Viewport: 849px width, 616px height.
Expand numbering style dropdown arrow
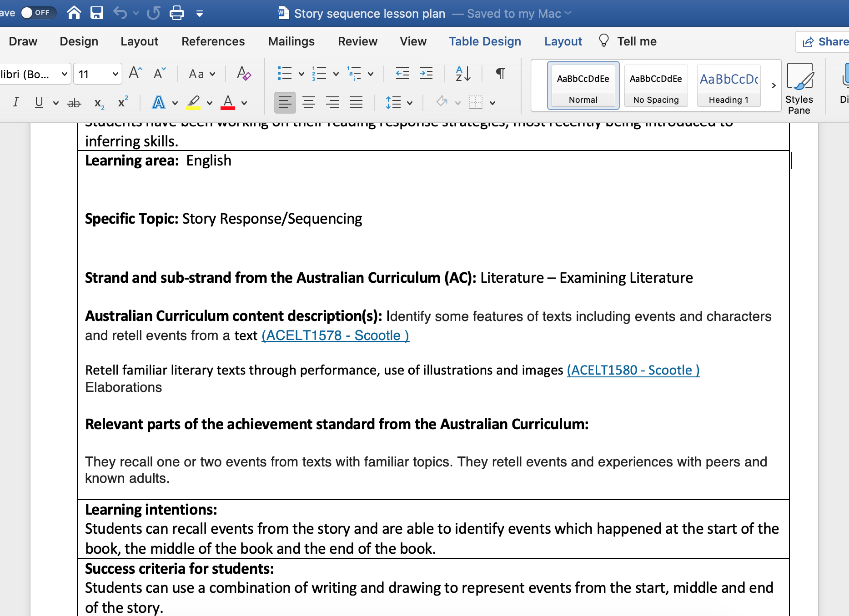[x=336, y=74]
